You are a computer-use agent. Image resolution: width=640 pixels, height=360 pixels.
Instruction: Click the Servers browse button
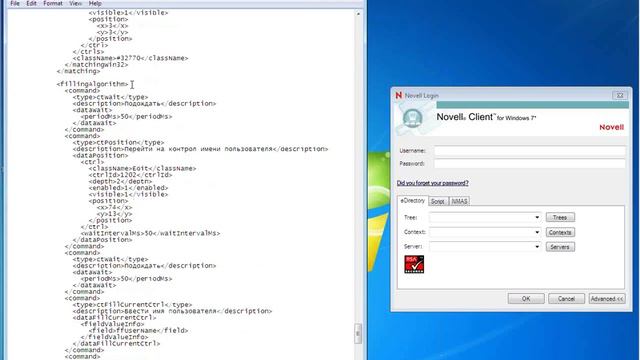point(560,247)
